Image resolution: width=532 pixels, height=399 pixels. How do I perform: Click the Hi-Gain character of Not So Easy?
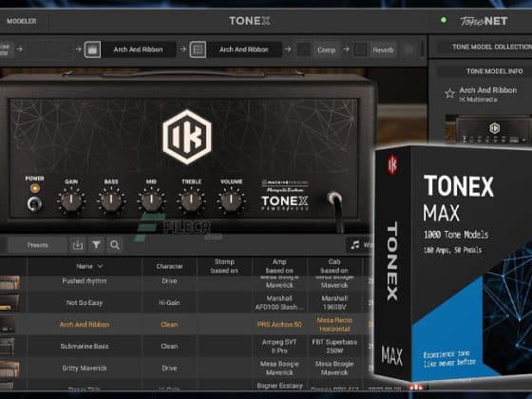[x=169, y=303]
